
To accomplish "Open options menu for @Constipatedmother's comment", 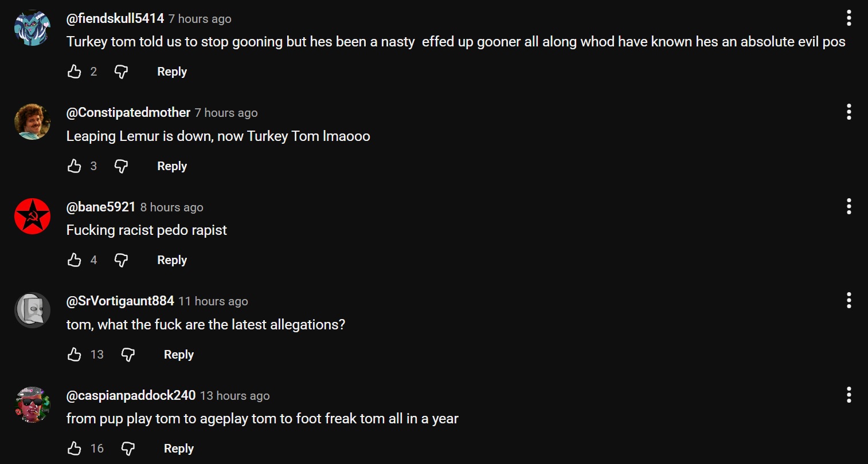I will click(x=848, y=112).
